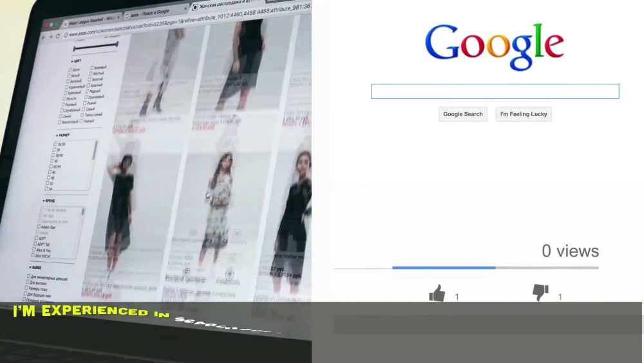Viewport: 644px width, 363px height.
Task: Click the 0 views text
Action: [x=571, y=251]
